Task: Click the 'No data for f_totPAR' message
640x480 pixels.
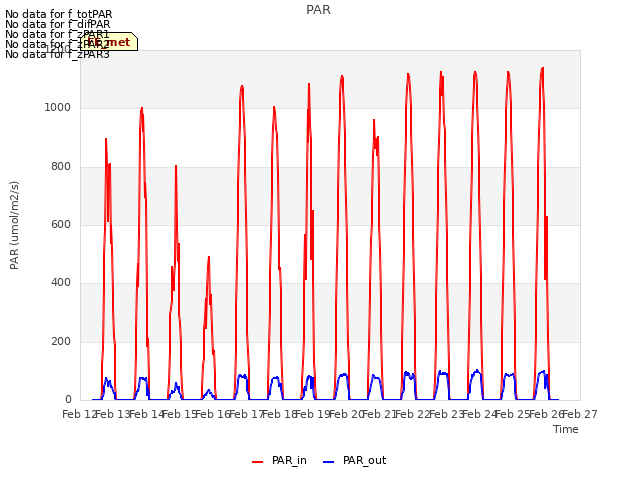Action: pos(59,14)
